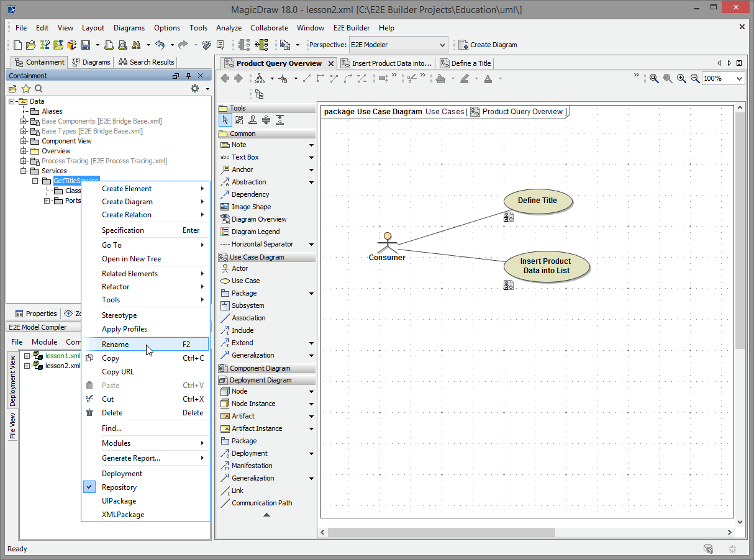Viewport: 754px width, 560px height.
Task: Enable the Deployment option in context menu
Action: point(122,474)
